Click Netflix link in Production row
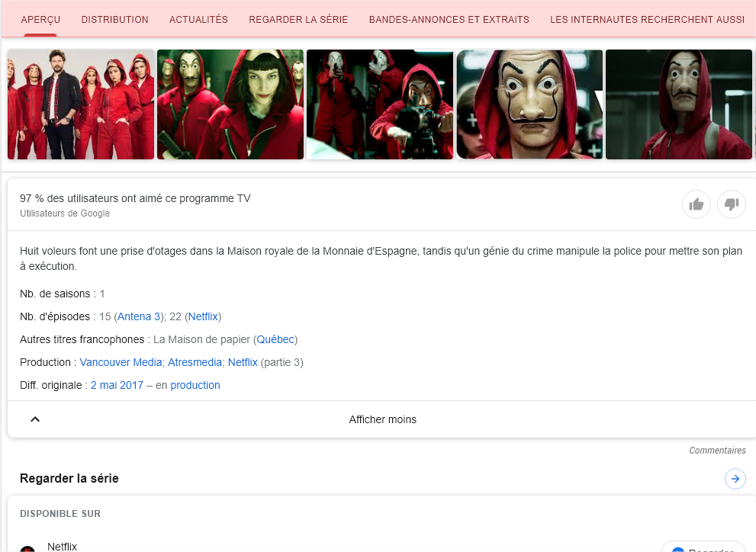 pos(243,362)
